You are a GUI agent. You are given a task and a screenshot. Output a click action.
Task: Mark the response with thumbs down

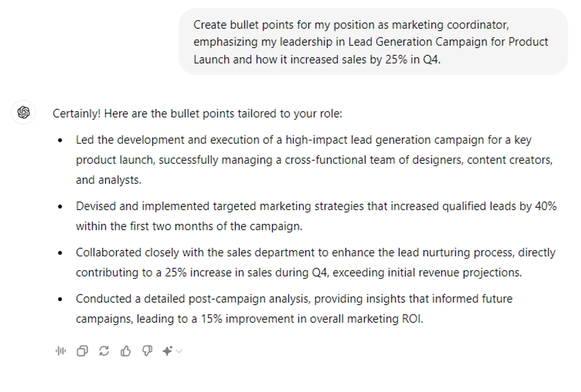(x=147, y=351)
